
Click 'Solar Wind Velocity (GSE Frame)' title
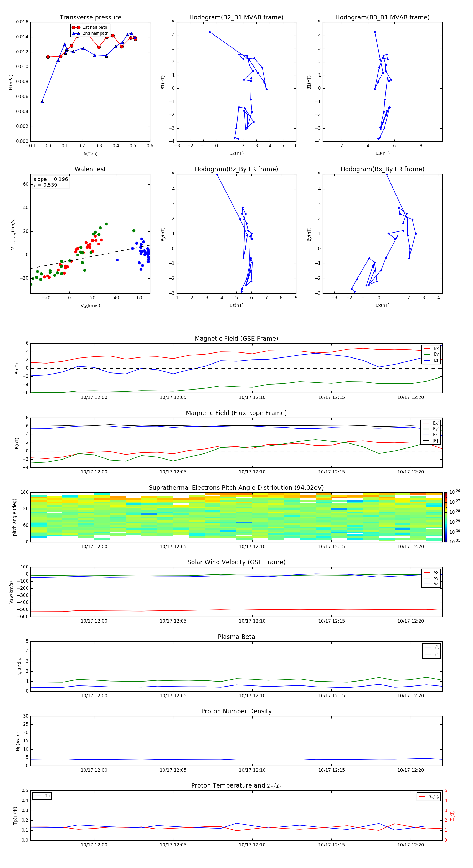(236, 562)
